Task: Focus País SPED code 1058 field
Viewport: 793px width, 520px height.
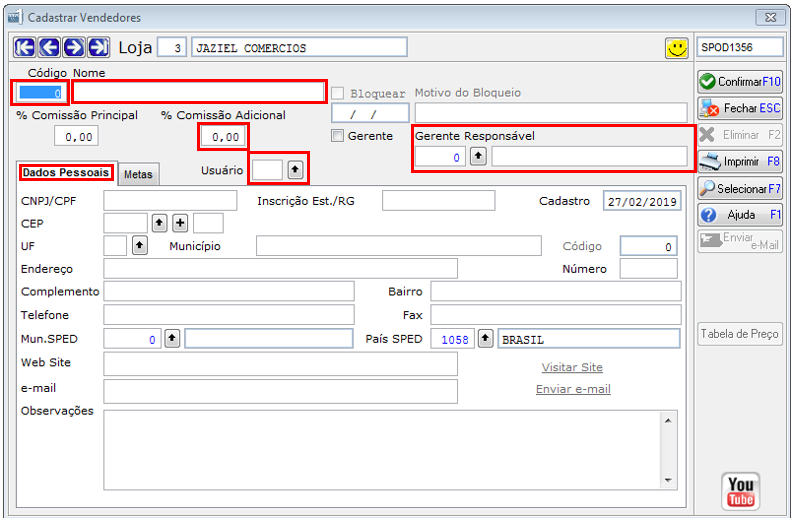Action: click(453, 338)
